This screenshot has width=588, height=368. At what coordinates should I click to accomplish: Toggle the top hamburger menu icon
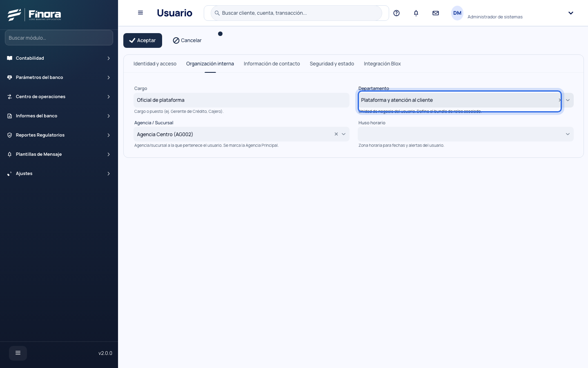(x=140, y=13)
